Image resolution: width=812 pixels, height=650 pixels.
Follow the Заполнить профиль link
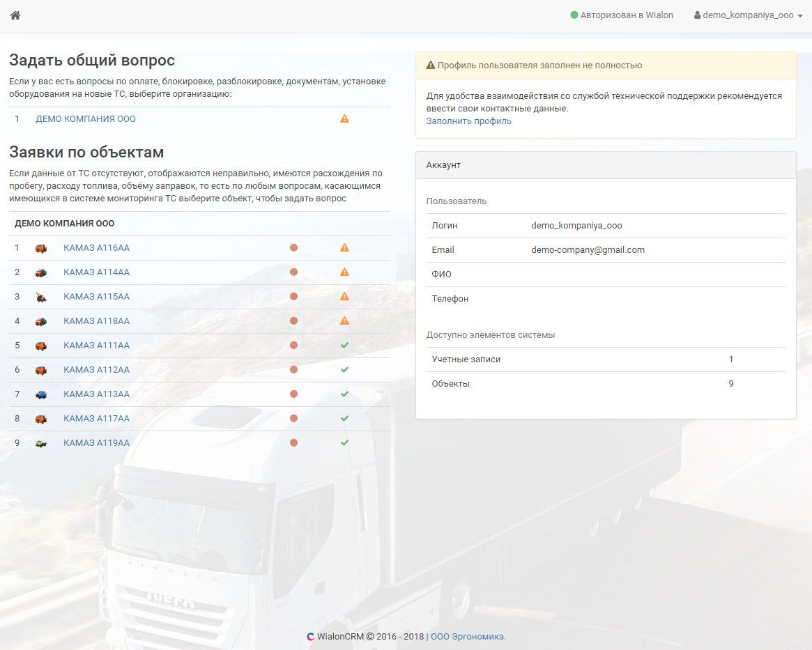[x=468, y=121]
